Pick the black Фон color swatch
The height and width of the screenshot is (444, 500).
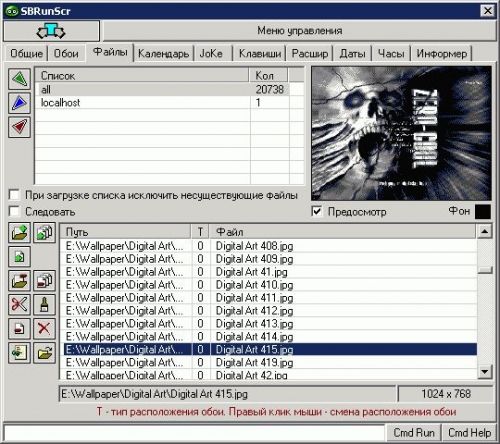tap(482, 212)
